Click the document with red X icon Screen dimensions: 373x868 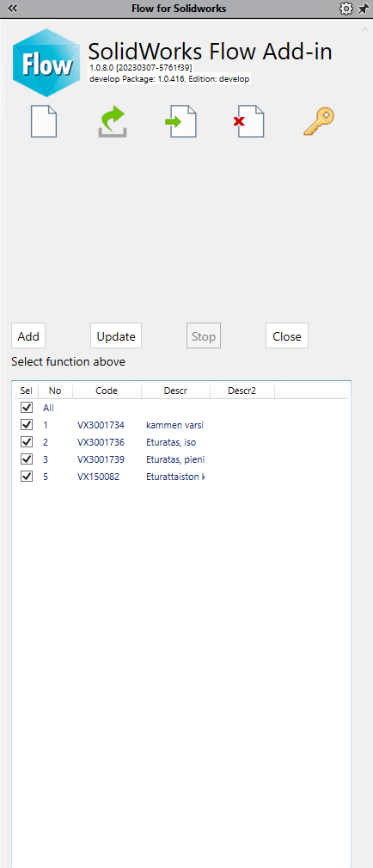[x=249, y=122]
